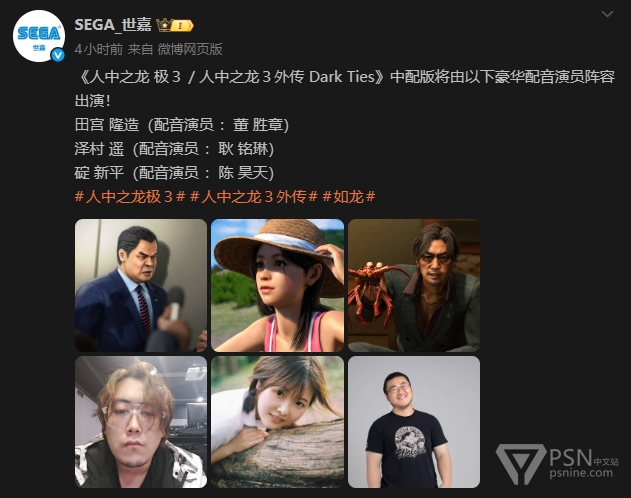View the man in black t-shirt photo
631x498 pixels.
[414, 422]
